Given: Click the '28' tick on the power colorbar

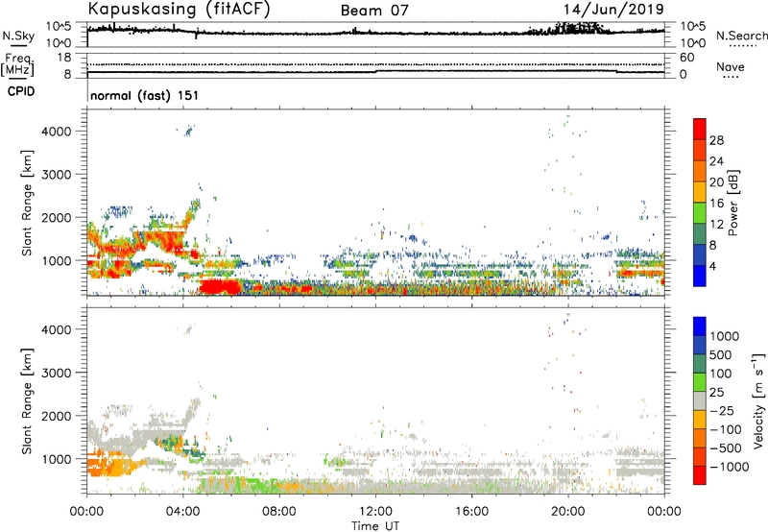Looking at the screenshot, I should pyautogui.click(x=716, y=140).
